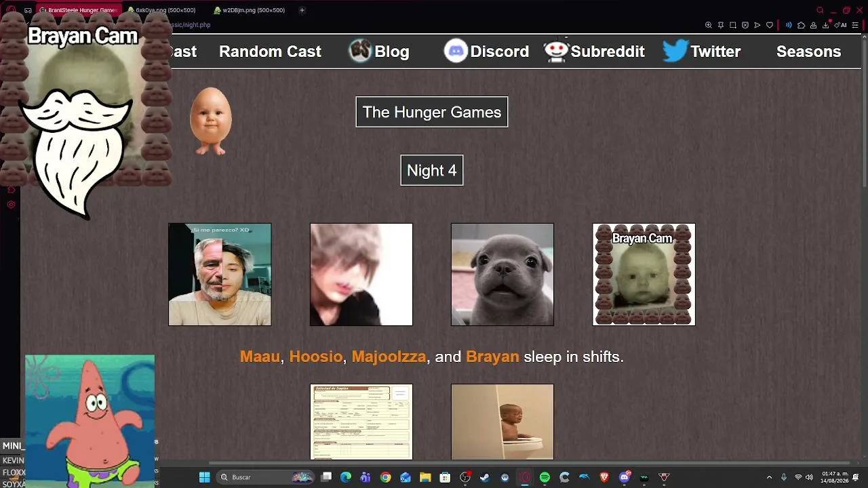
Task: Add page to favorites with heart icon
Action: tap(770, 25)
